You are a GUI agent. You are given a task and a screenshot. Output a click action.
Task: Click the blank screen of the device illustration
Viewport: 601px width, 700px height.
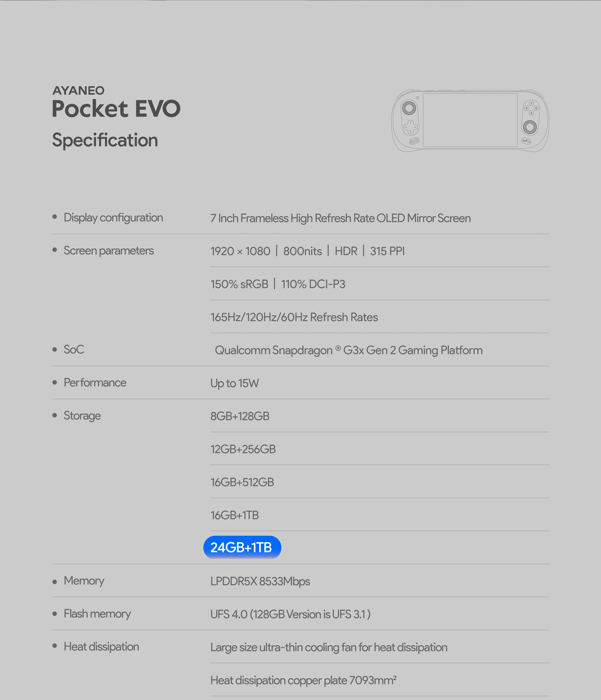(470, 120)
